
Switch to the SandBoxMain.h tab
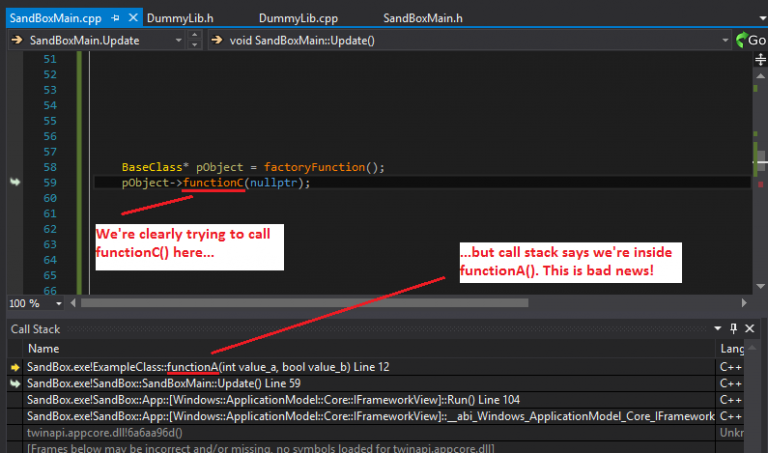423,19
